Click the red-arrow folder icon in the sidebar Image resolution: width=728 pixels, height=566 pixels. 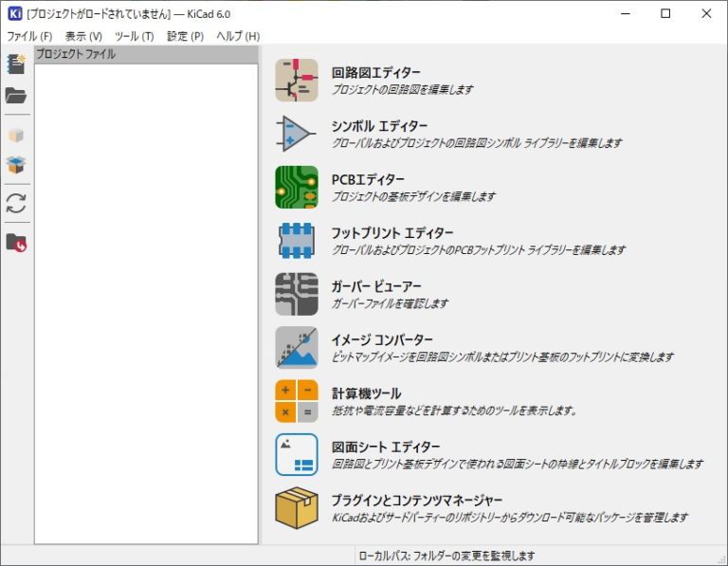pyautogui.click(x=16, y=242)
